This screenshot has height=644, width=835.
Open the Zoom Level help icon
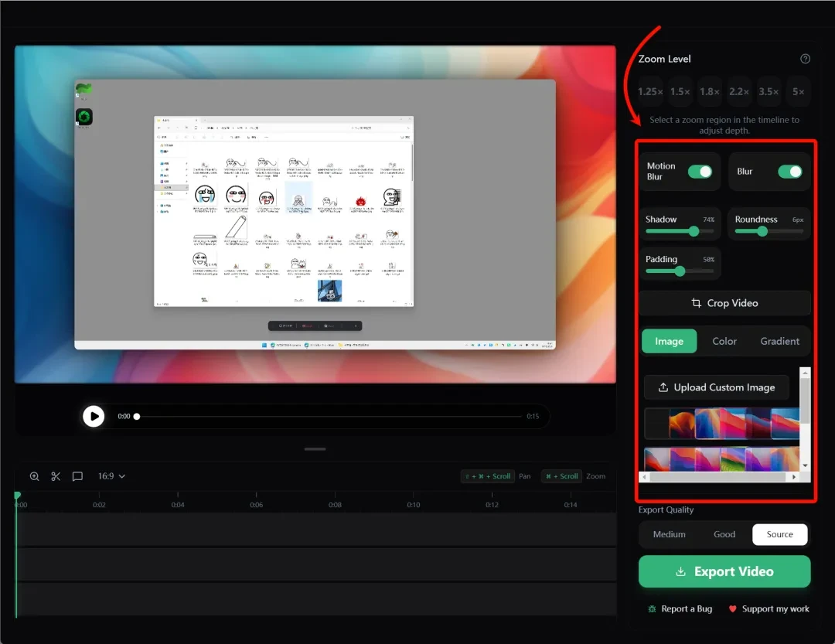point(805,59)
